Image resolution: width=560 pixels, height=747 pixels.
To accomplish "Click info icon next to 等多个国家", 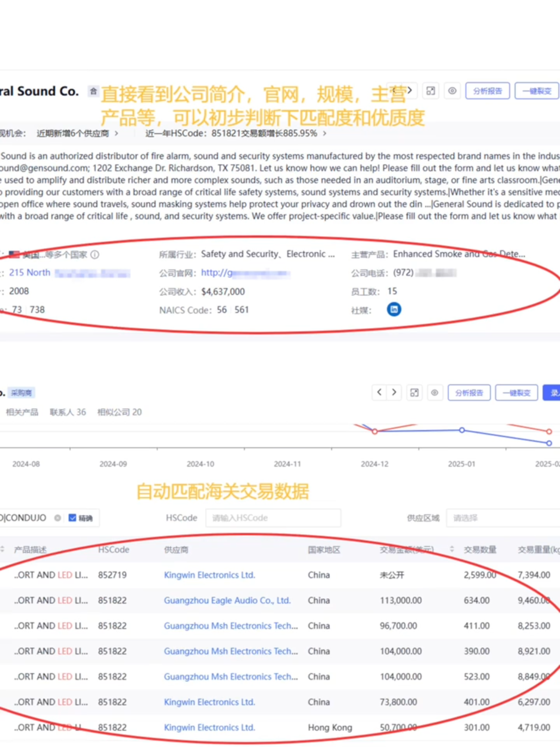I will (x=95, y=254).
